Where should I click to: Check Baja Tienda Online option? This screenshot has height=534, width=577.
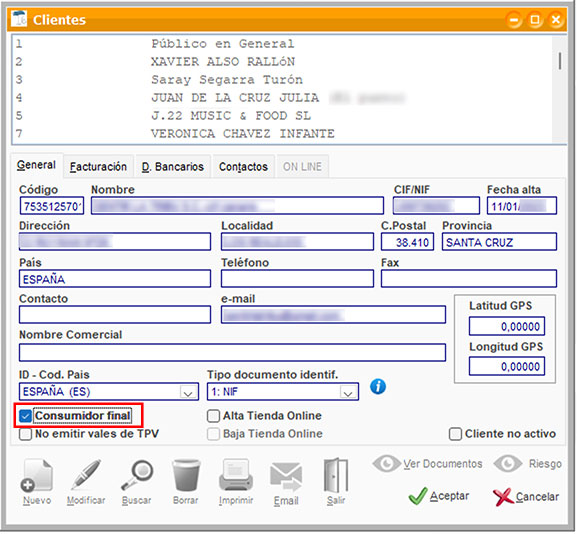click(x=213, y=434)
